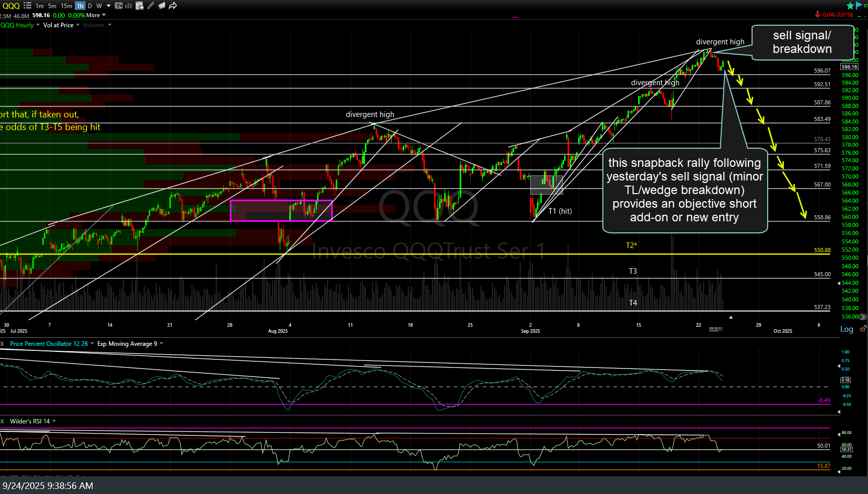
Task: Toggle the green favorites star icon
Action: (x=850, y=5)
